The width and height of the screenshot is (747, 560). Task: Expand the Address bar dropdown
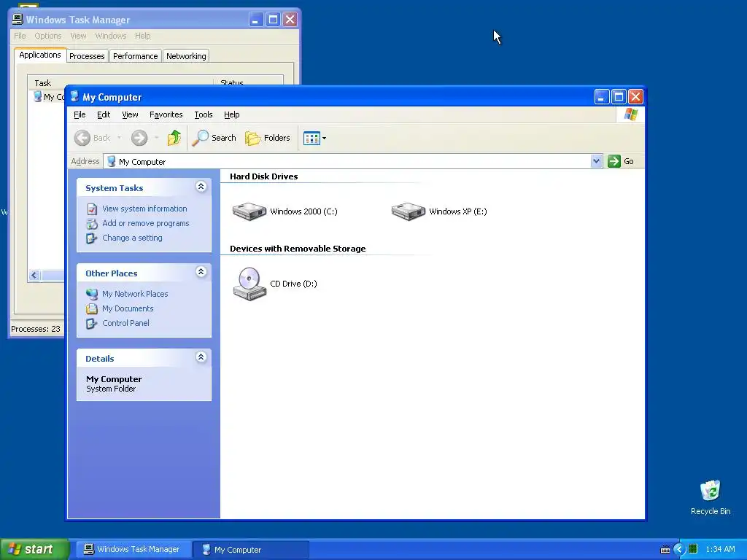pos(596,161)
